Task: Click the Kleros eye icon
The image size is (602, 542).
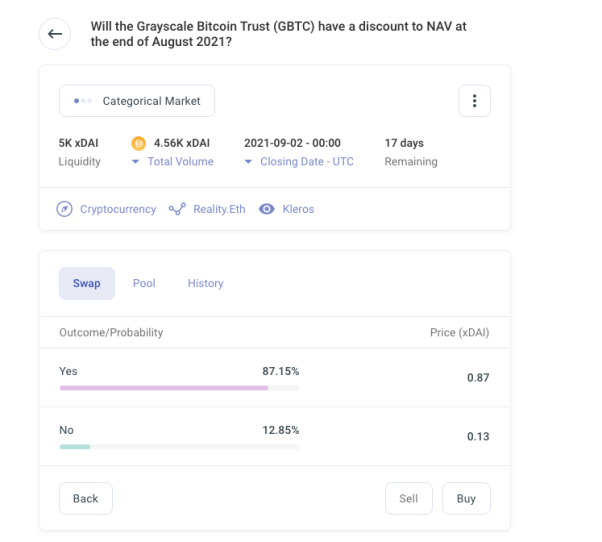Action: (267, 209)
